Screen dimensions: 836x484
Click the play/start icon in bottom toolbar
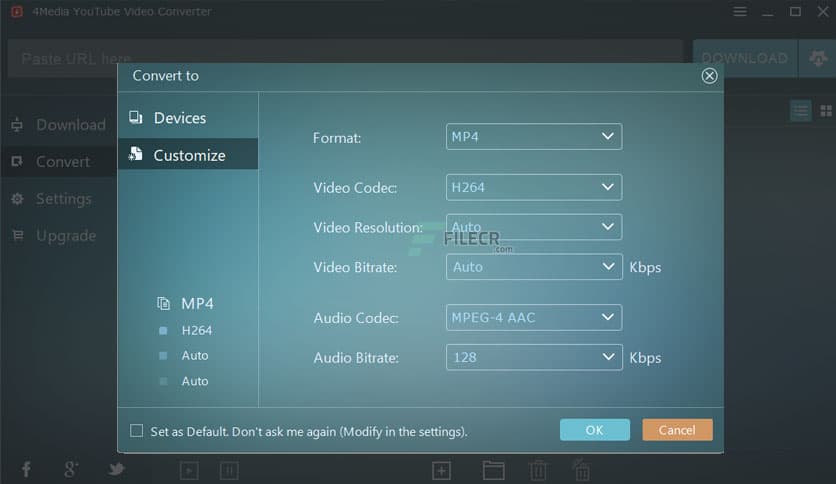click(x=189, y=470)
